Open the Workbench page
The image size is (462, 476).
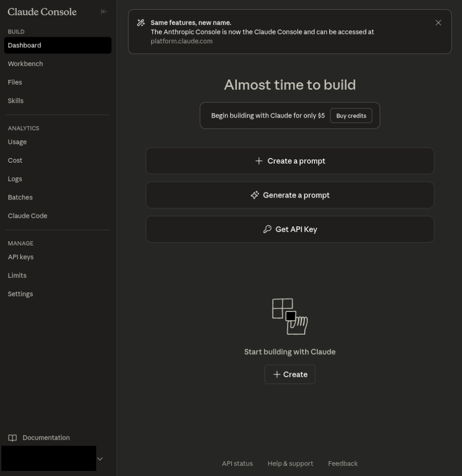coord(26,64)
